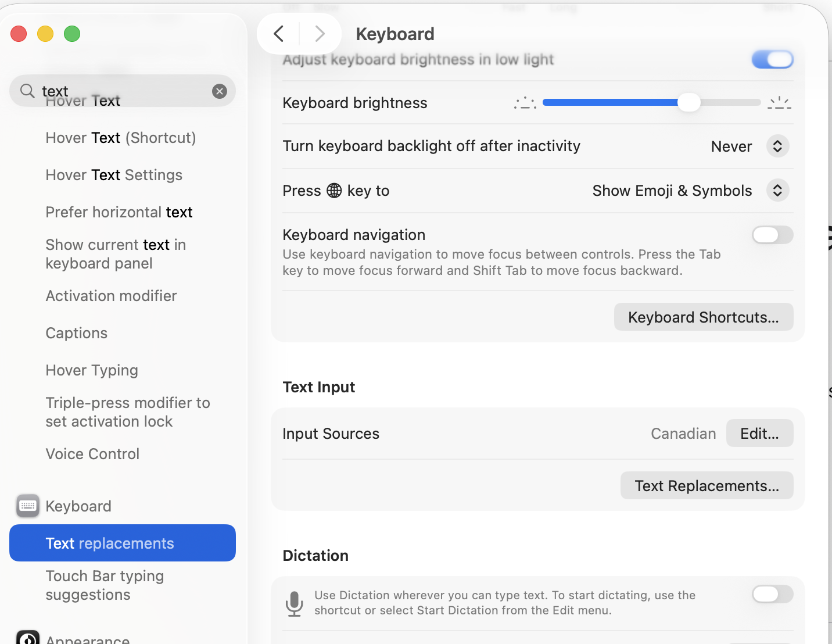This screenshot has width=832, height=644.
Task: Open the Show Emoji & Symbols dropdown
Action: 777,191
